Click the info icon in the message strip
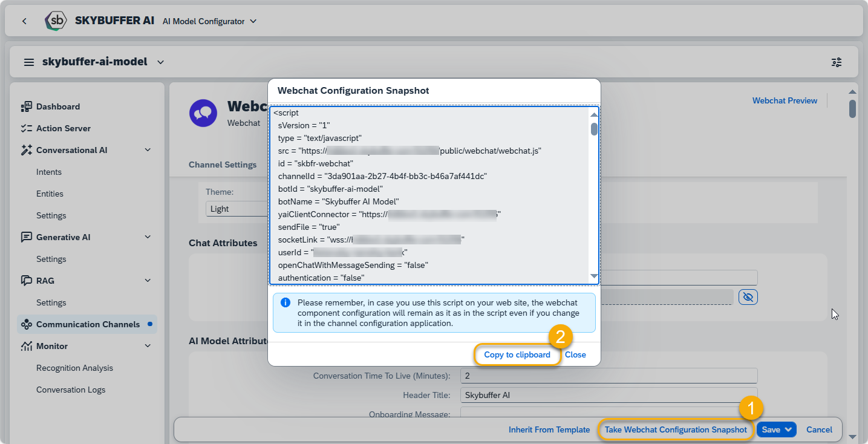868x444 pixels. (x=286, y=302)
